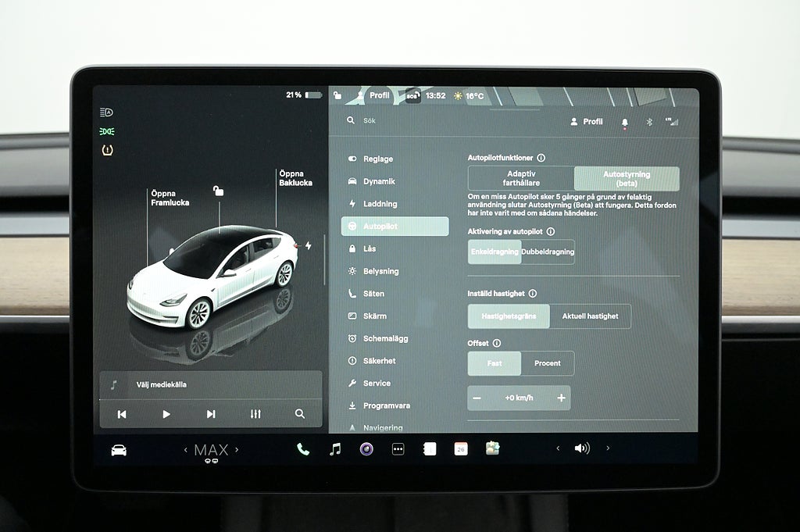Open the Laddning settings menu
This screenshot has height=532, width=800.
(380, 204)
